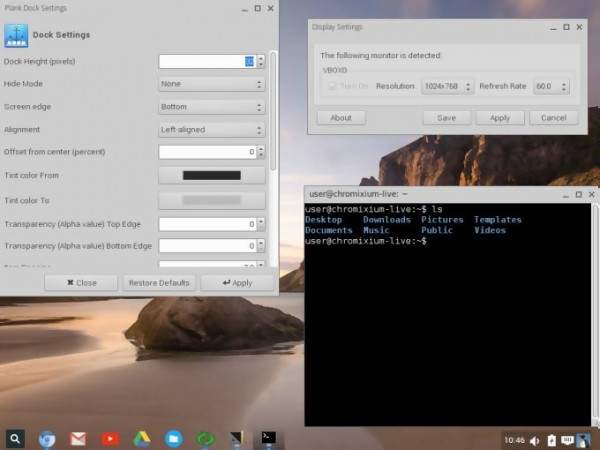Click Apply in Dock Settings
600x450 pixels.
(237, 283)
